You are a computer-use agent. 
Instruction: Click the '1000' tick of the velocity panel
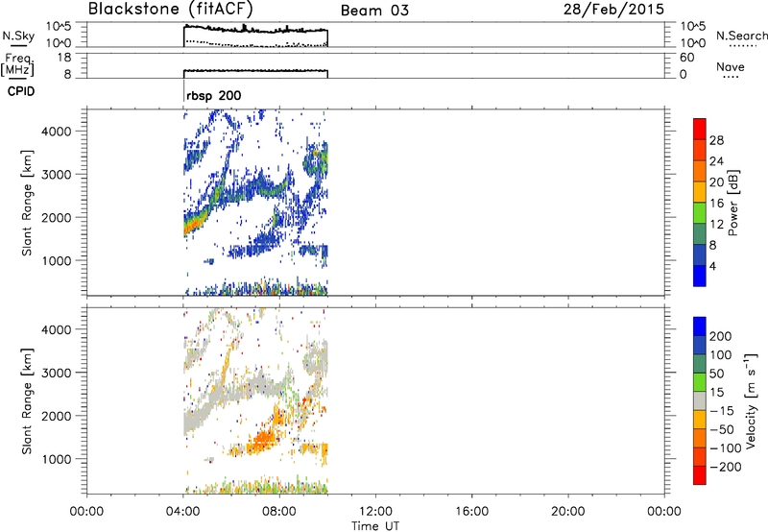(x=57, y=459)
